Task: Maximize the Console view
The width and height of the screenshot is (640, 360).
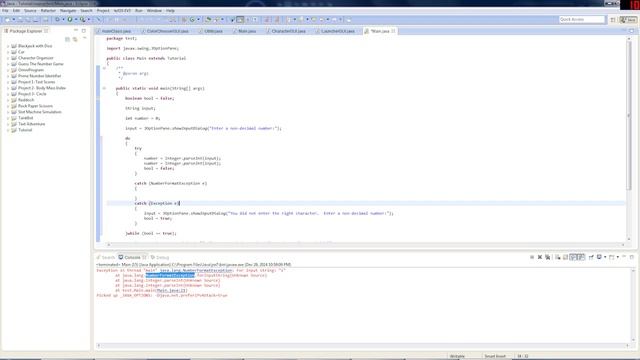Action: point(632,257)
